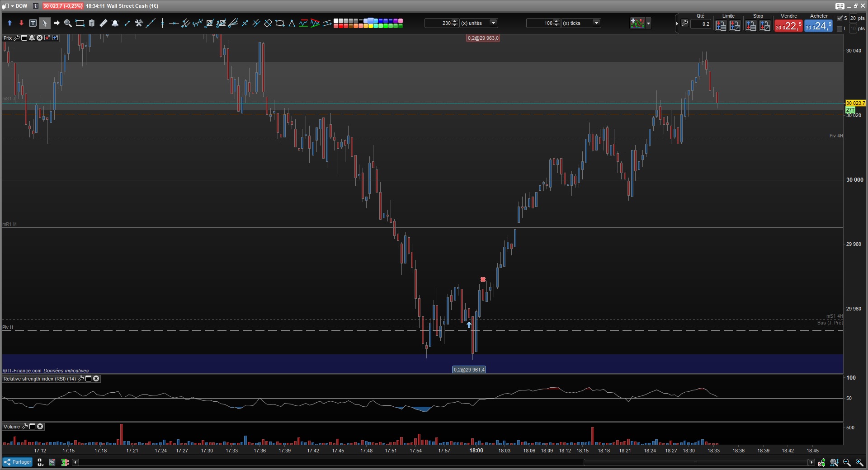
Task: Increase the 230 units stepper
Action: click(x=455, y=21)
